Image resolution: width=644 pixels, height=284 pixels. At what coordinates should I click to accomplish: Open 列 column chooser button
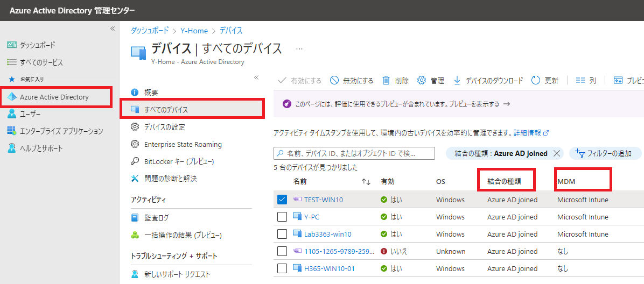tap(586, 81)
